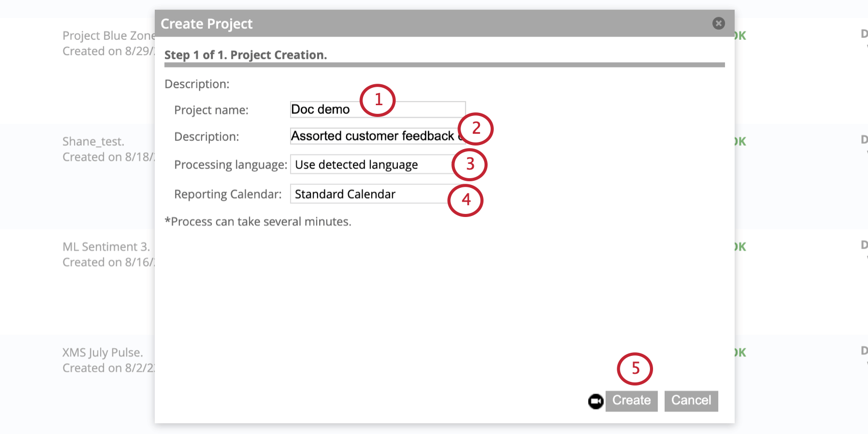Viewport: 868px width, 434px height.
Task: Click the Cancel button
Action: pos(691,401)
